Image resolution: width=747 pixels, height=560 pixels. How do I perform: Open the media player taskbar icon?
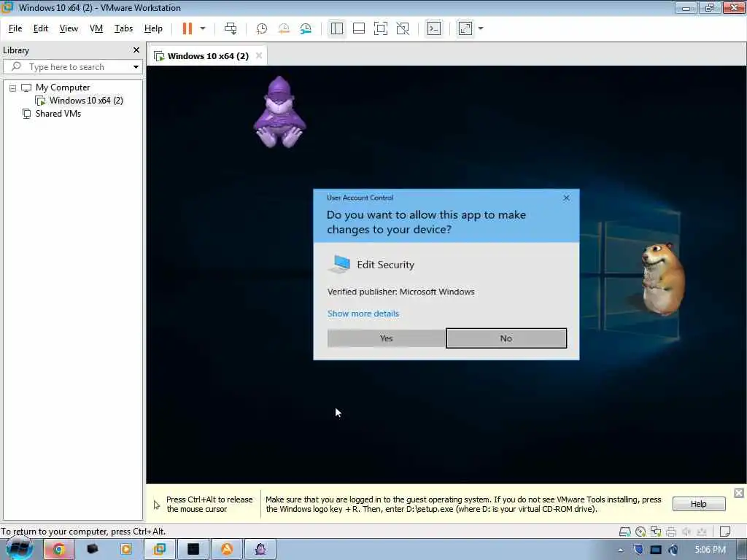[x=126, y=550]
